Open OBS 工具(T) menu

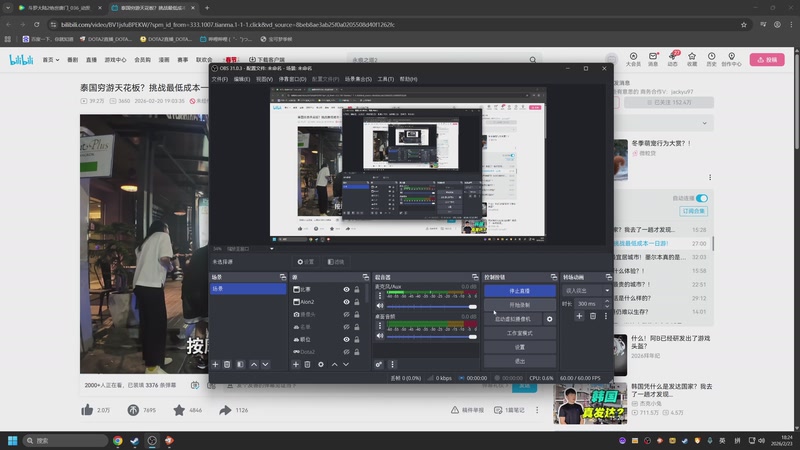click(x=386, y=79)
